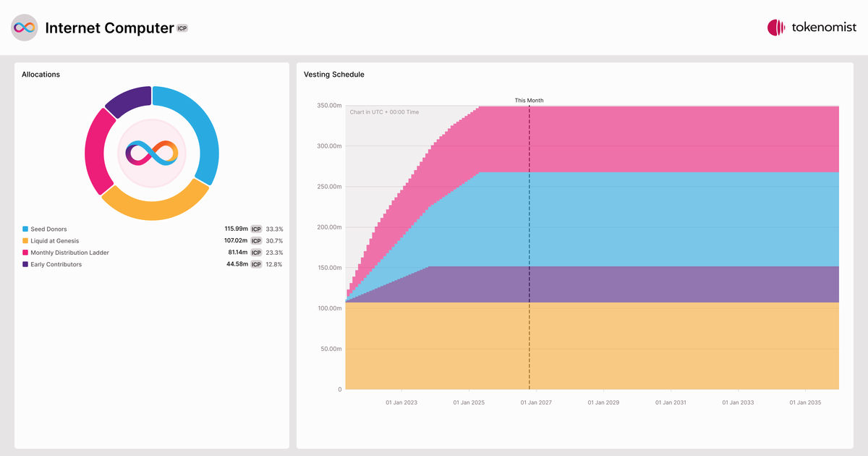Click the "Vesting Schedule" heading
This screenshot has height=456, width=868.
point(334,75)
